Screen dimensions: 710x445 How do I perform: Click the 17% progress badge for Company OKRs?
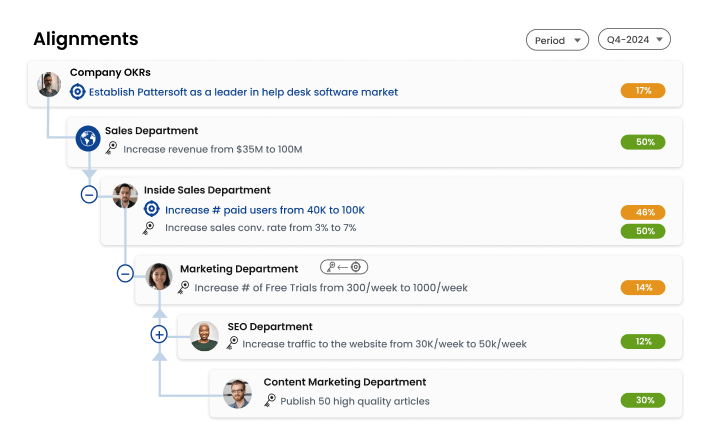(x=643, y=91)
